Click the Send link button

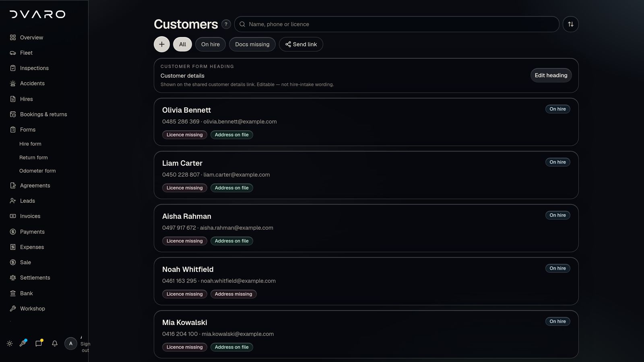coord(301,44)
